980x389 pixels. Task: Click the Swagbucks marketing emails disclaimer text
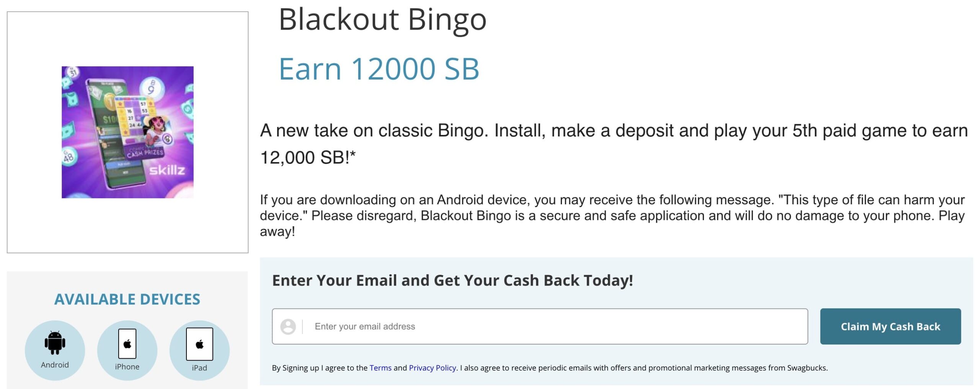(643, 368)
